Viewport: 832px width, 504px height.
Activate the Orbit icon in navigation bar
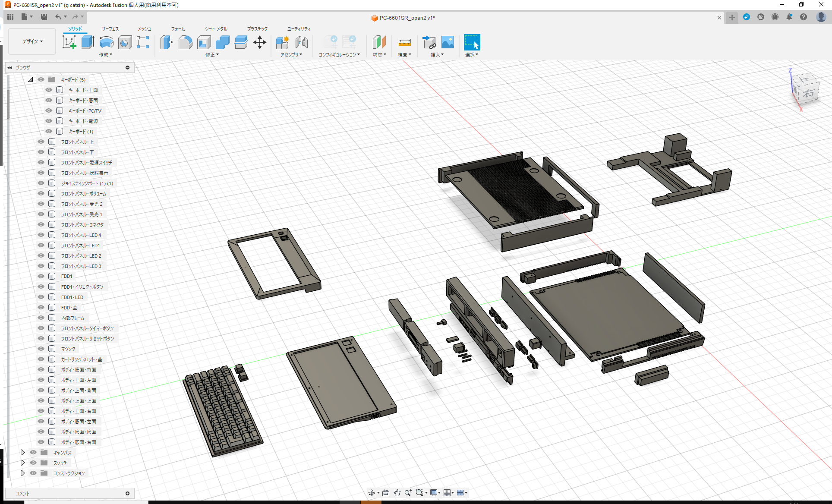[x=372, y=492]
